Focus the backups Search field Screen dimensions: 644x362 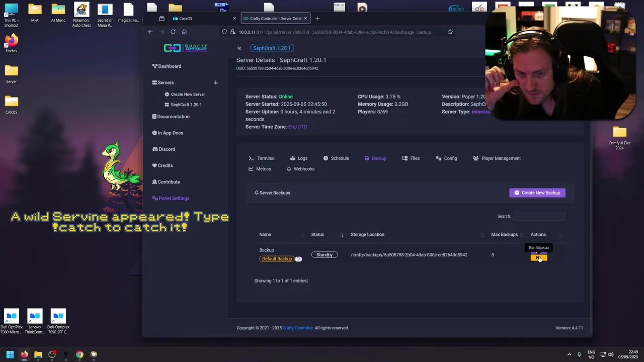tap(539, 216)
